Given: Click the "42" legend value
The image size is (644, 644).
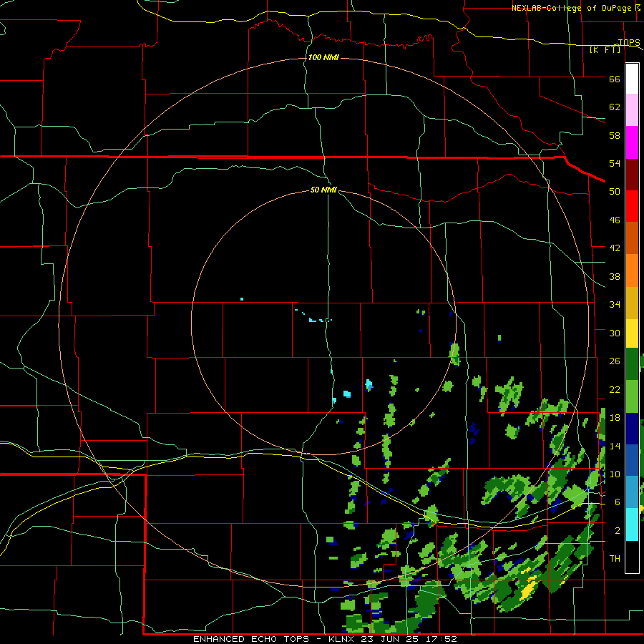Looking at the screenshot, I should coord(615,248).
